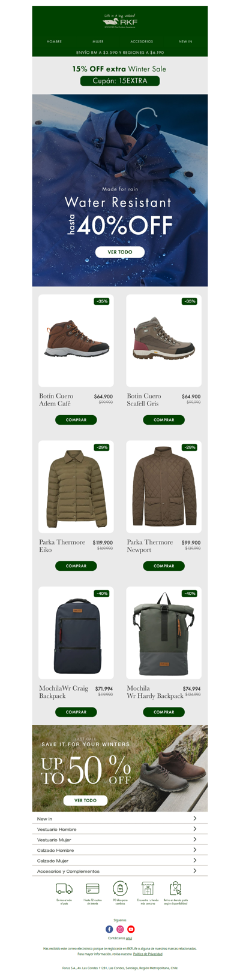240x980 pixels.
Task: Click the credit card installments icon
Action: (x=92, y=889)
